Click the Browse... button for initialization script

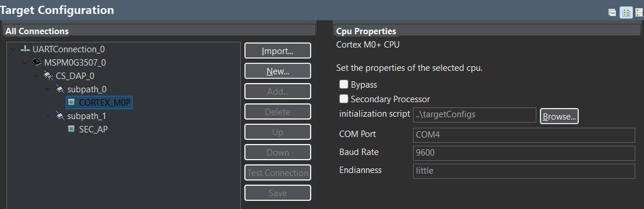pyautogui.click(x=560, y=116)
